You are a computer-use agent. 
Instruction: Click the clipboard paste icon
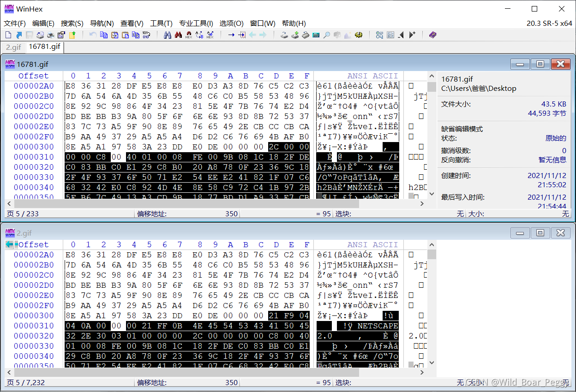point(125,35)
